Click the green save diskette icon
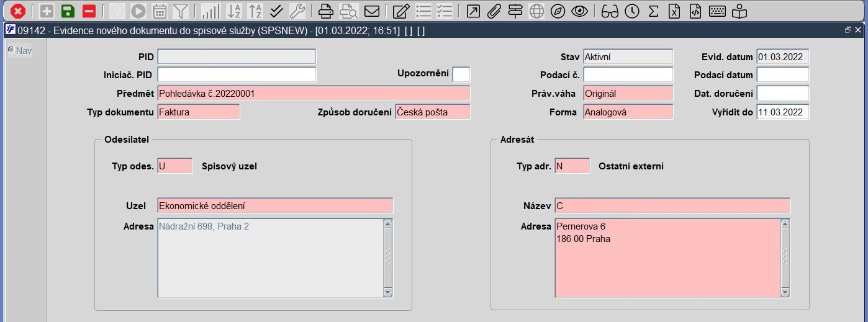 [x=68, y=11]
